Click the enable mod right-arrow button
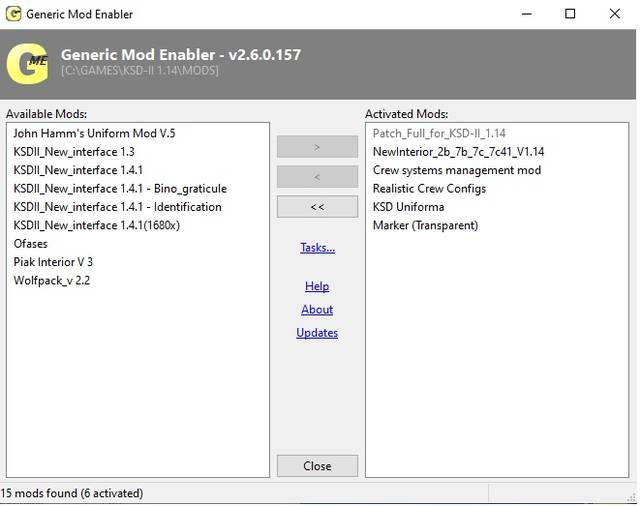Screen dimensions: 640x506 (x=317, y=147)
